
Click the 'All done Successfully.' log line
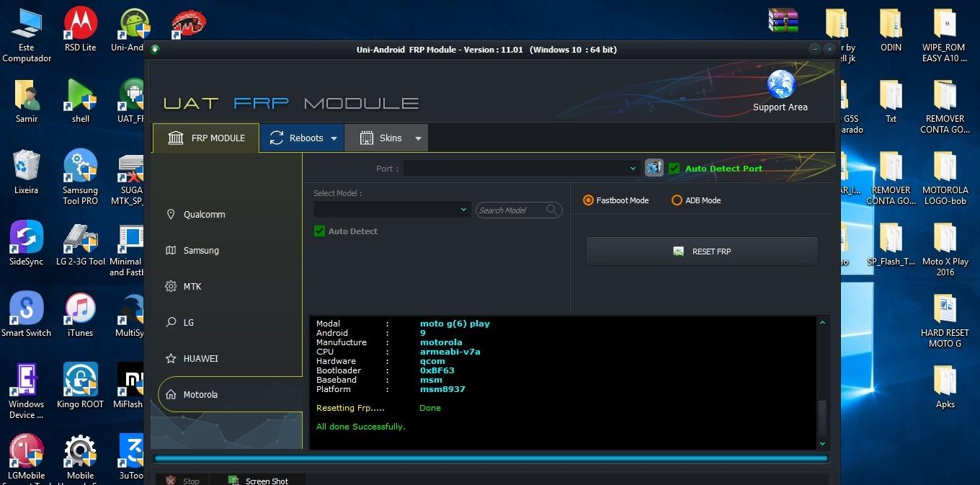click(x=360, y=427)
